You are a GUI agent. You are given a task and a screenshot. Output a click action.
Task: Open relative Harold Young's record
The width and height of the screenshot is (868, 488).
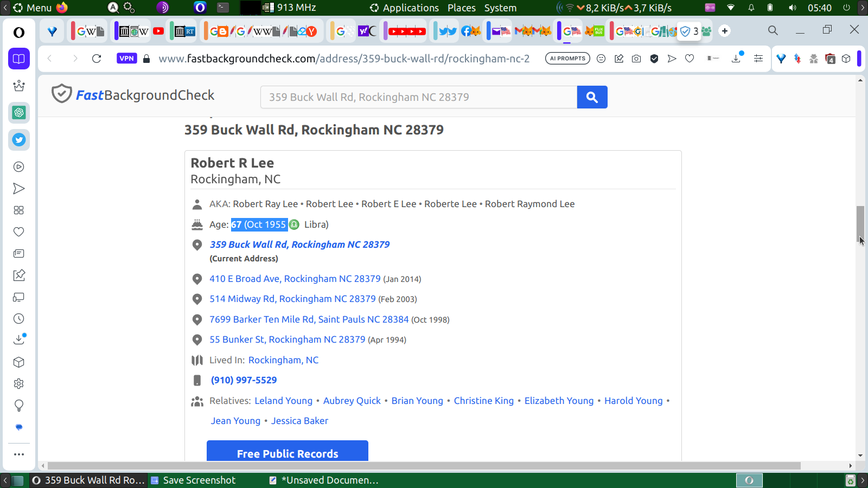634,401
